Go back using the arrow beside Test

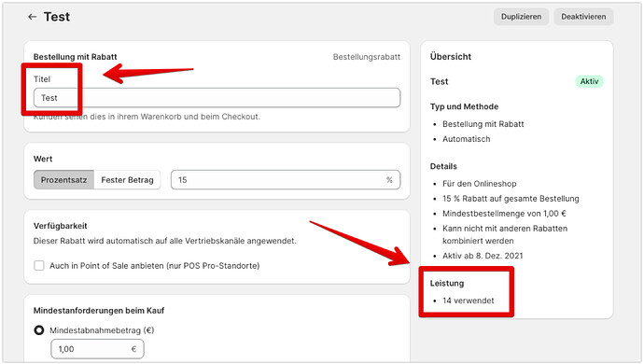tap(32, 17)
